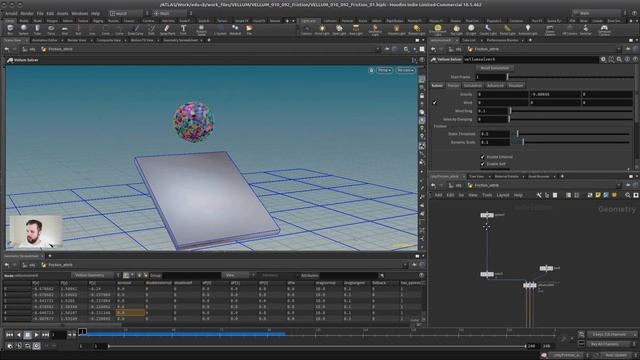This screenshot has width=640, height=360.
Task: Open the Windows menu
Action: click(79, 13)
